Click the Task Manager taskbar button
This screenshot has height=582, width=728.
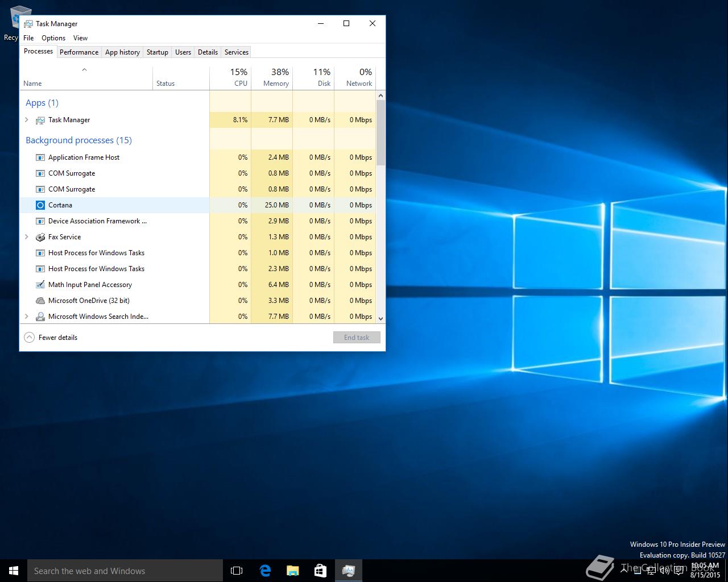(x=348, y=571)
